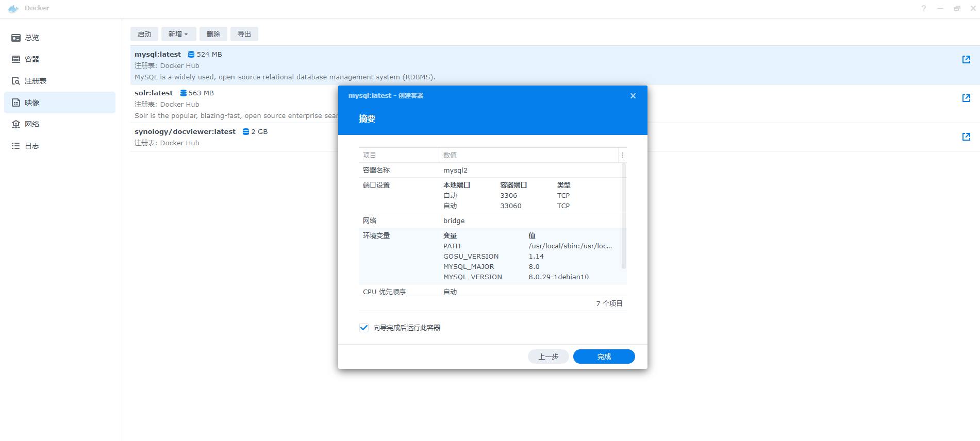The height and width of the screenshot is (441, 980).
Task: Close the create container dialog
Action: [633, 96]
